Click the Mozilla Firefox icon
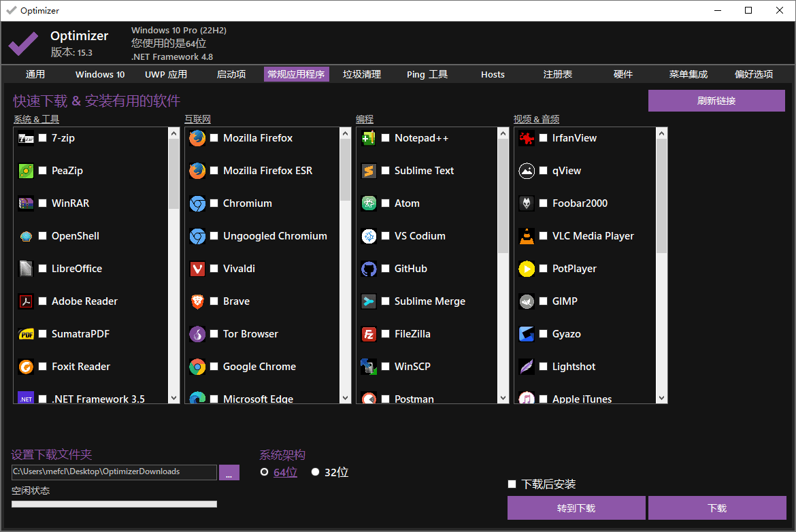 (197, 138)
